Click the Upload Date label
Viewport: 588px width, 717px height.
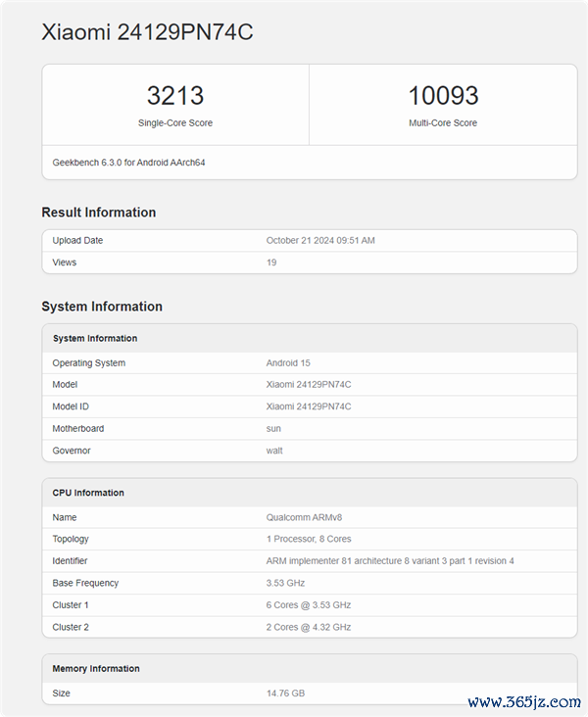[x=77, y=241]
